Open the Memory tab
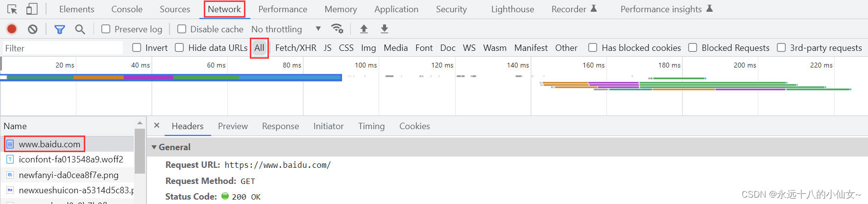 point(340,9)
